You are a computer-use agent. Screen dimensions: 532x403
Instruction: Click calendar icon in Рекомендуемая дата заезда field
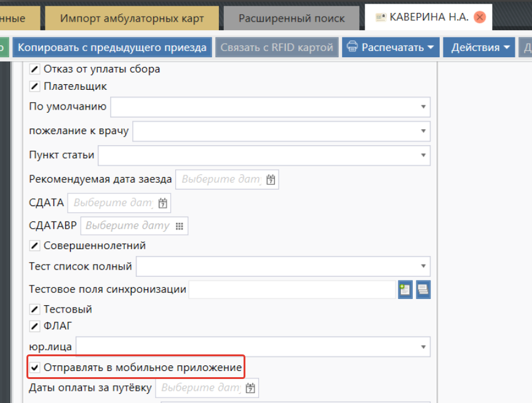(271, 180)
